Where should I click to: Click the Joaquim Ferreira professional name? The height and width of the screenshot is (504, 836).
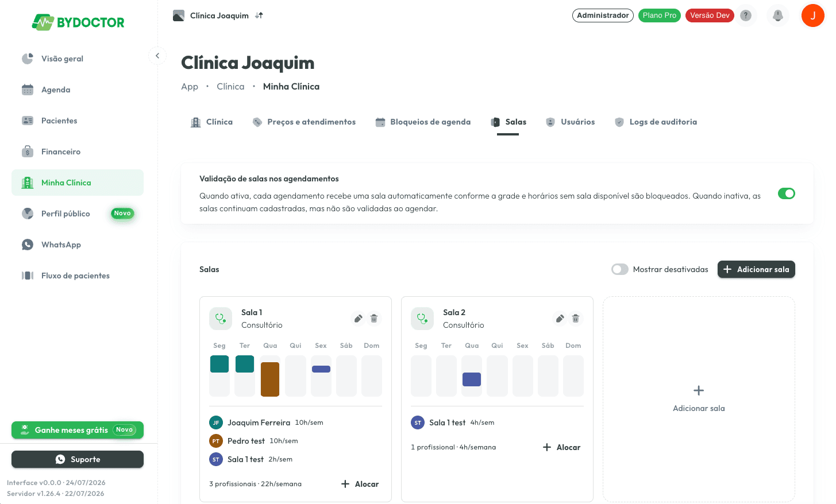259,422
